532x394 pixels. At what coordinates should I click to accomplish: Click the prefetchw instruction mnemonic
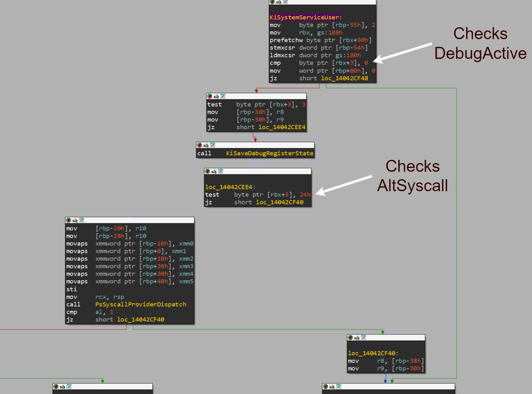pos(286,40)
